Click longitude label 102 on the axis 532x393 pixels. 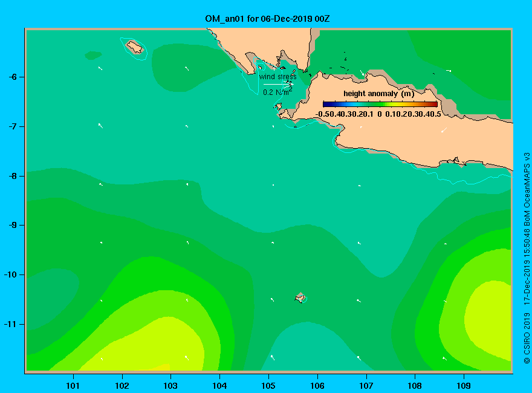[122, 386]
